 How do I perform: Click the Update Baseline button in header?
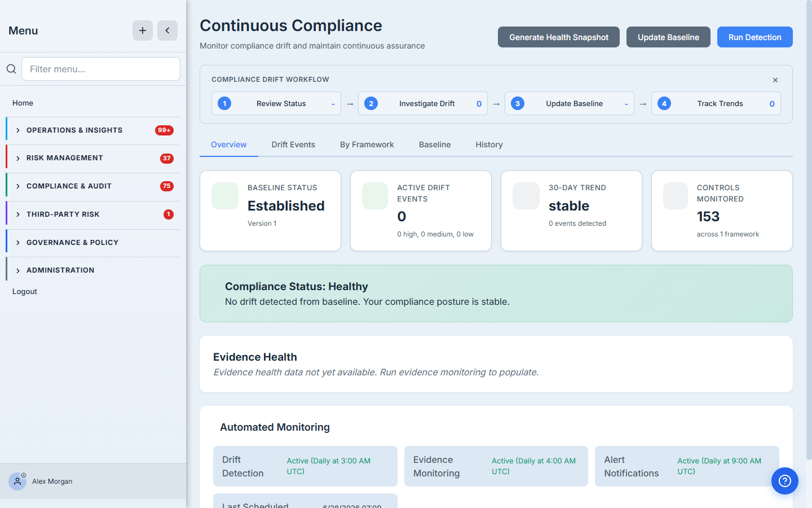tap(668, 37)
